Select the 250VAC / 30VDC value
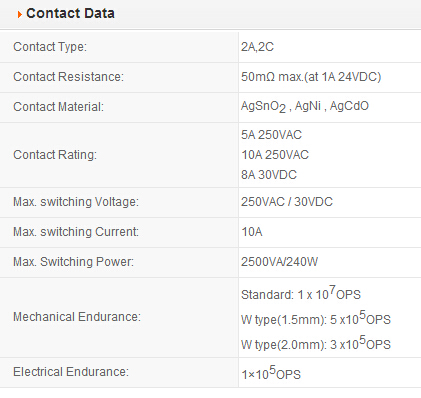 coord(287,202)
